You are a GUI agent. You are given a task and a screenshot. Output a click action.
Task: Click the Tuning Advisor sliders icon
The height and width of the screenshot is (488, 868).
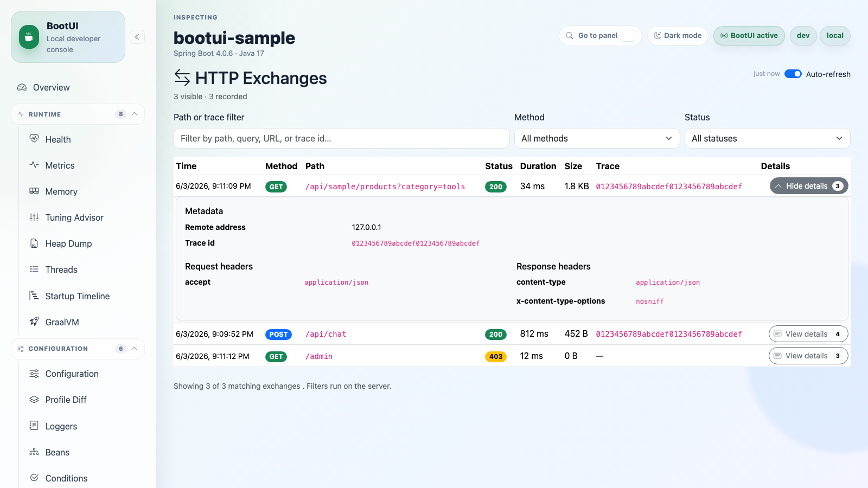coord(34,217)
